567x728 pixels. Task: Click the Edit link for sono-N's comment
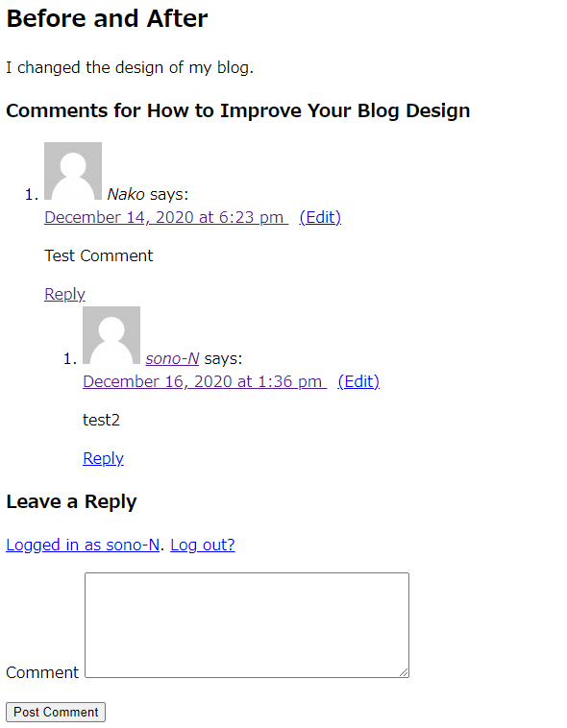point(358,381)
